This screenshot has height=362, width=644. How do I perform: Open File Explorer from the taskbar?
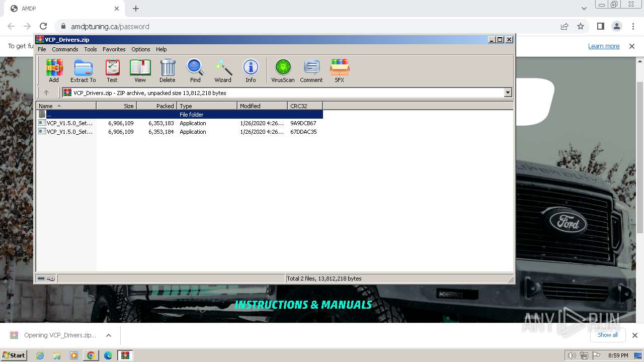point(57,355)
